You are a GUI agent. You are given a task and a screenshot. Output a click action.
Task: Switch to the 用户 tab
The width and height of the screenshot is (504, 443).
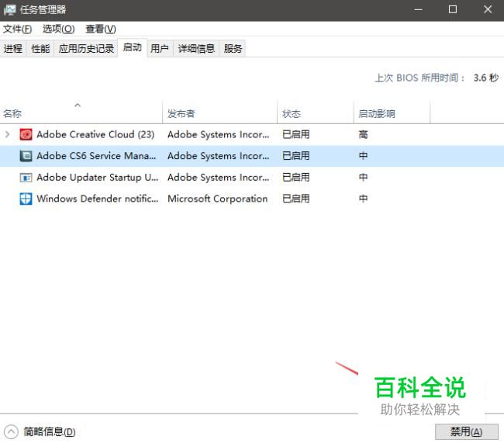(x=160, y=49)
